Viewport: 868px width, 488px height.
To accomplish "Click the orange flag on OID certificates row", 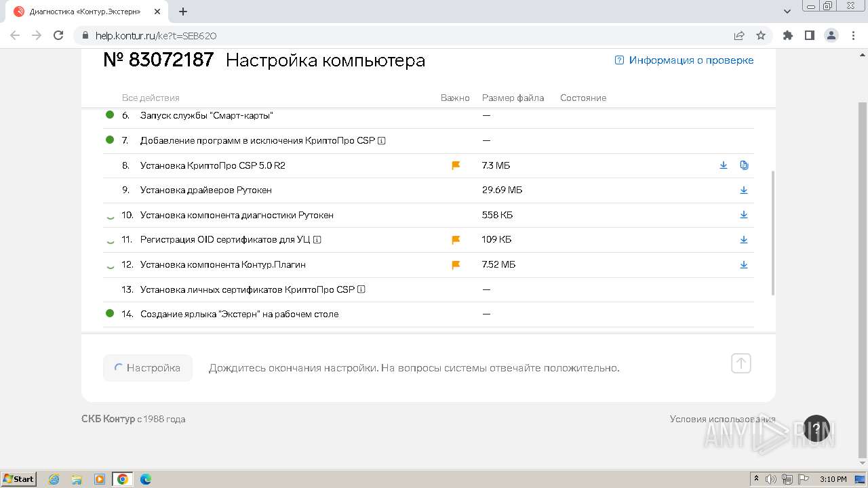I will tap(456, 240).
